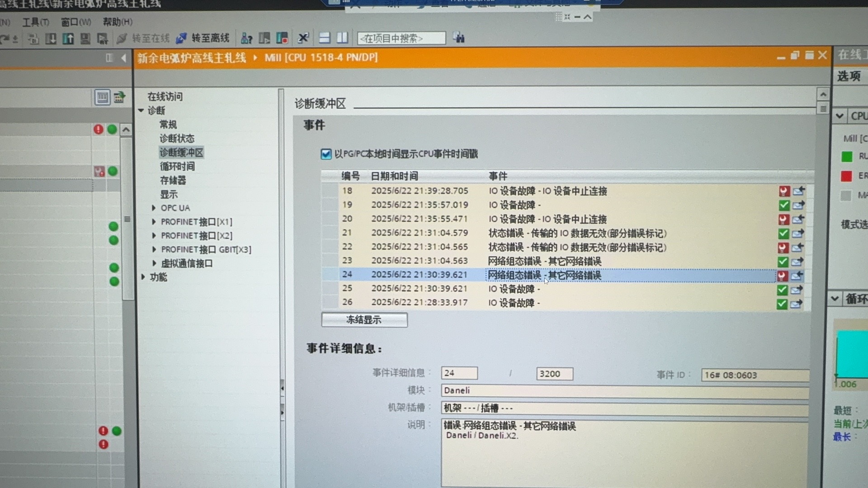Expand the PROFINET接口[X1] tree node
The image size is (868, 488).
[x=154, y=222]
